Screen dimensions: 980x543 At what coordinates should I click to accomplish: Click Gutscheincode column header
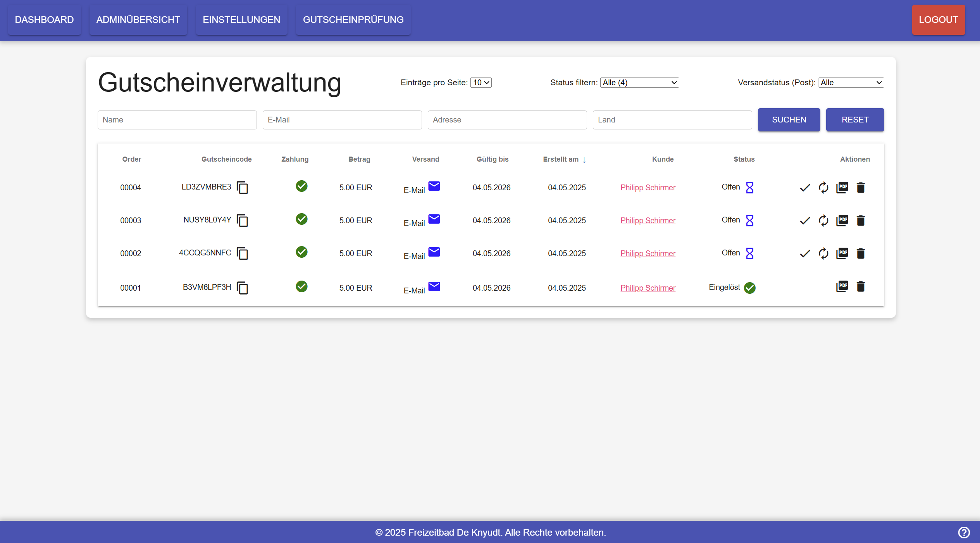click(x=226, y=159)
